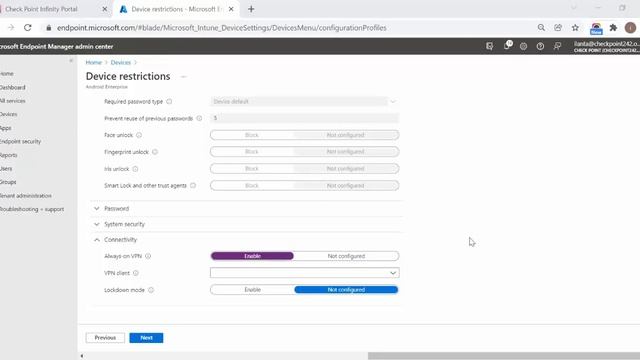
Task: Open Endpoint security in the left menu
Action: pos(20,142)
